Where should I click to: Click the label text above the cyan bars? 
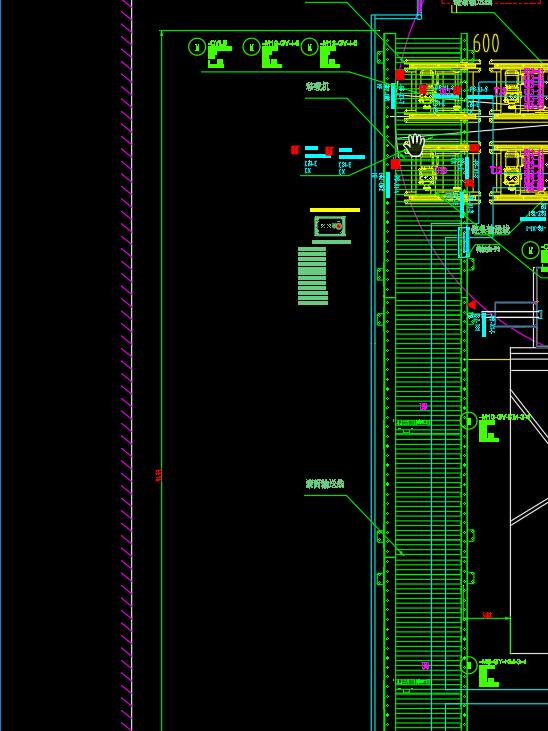pyautogui.click(x=317, y=86)
